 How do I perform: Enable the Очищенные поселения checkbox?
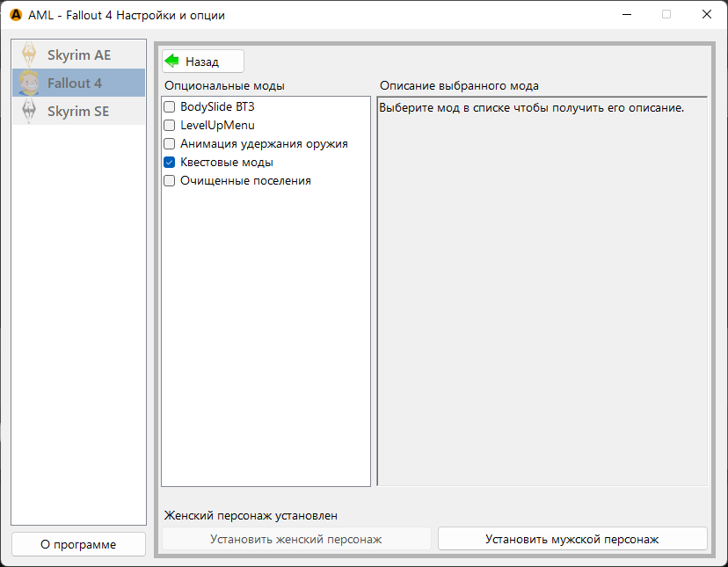click(170, 180)
